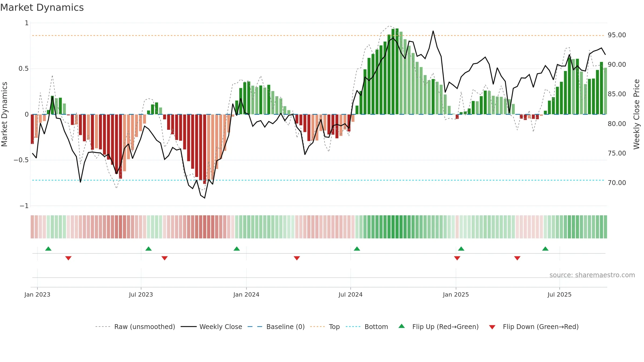Select the red flip-down marker at Jan 2025
The height and width of the screenshot is (362, 644).
tap(457, 258)
